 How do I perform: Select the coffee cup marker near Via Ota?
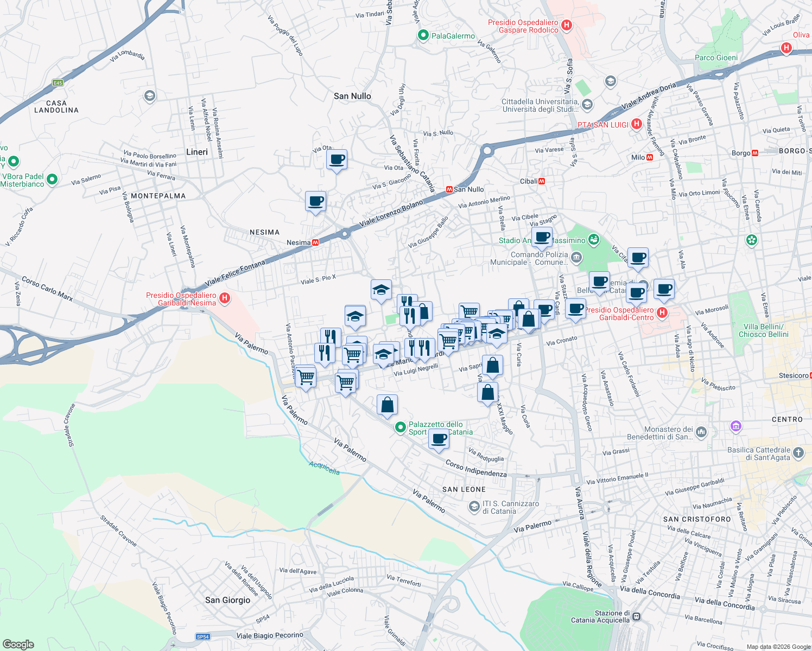(x=337, y=159)
